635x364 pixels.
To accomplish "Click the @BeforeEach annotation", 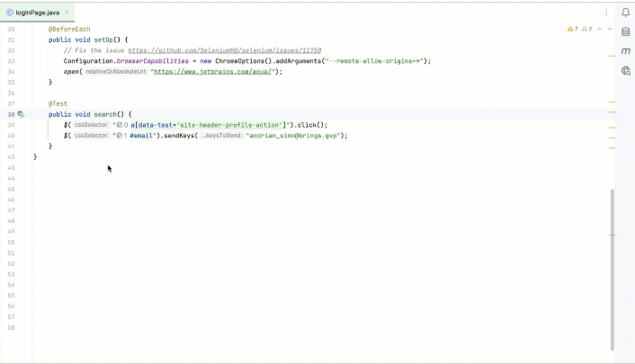I will 69,29.
